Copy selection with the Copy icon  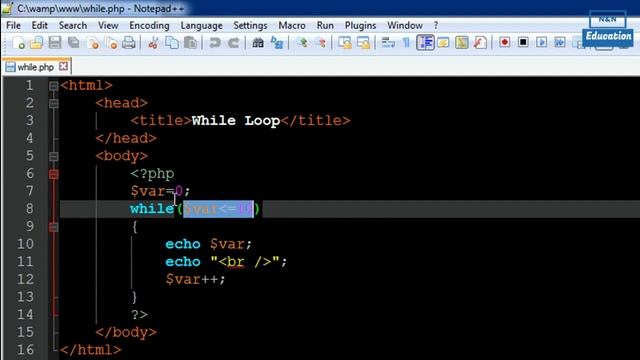[x=172, y=42]
